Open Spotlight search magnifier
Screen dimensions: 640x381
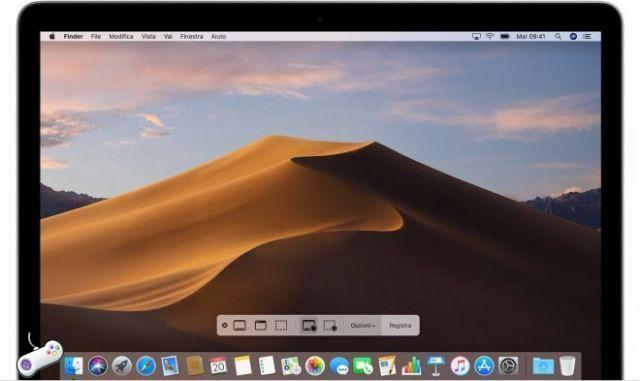[558, 36]
